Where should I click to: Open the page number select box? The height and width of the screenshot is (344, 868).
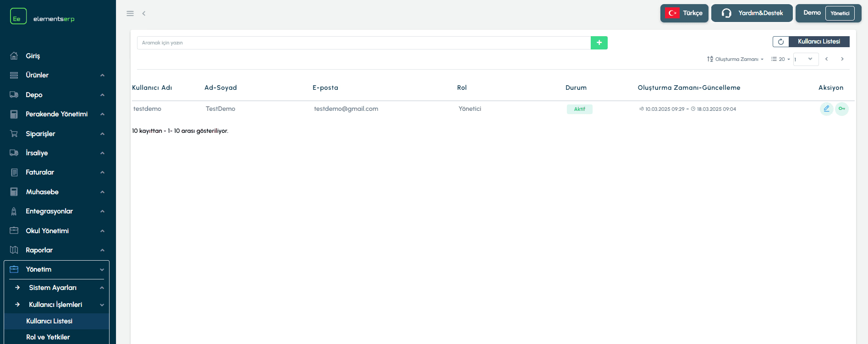806,59
